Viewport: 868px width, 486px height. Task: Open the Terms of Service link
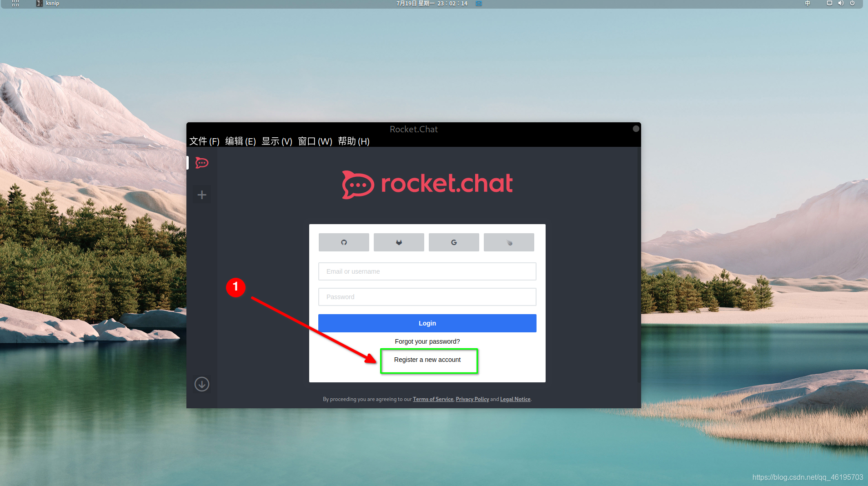pyautogui.click(x=433, y=399)
